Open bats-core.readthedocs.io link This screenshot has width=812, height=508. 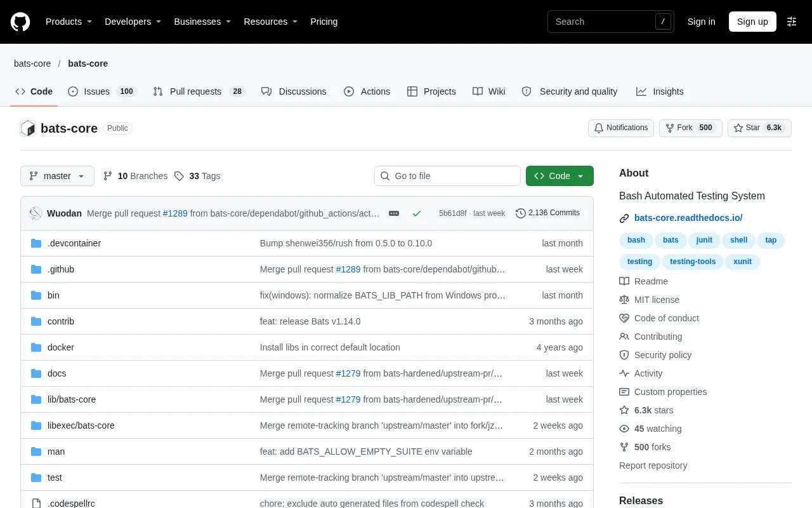click(688, 218)
